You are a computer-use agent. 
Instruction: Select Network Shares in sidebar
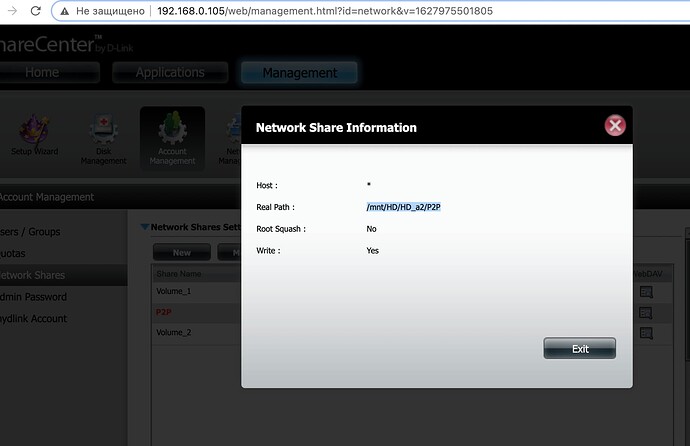coord(63,275)
